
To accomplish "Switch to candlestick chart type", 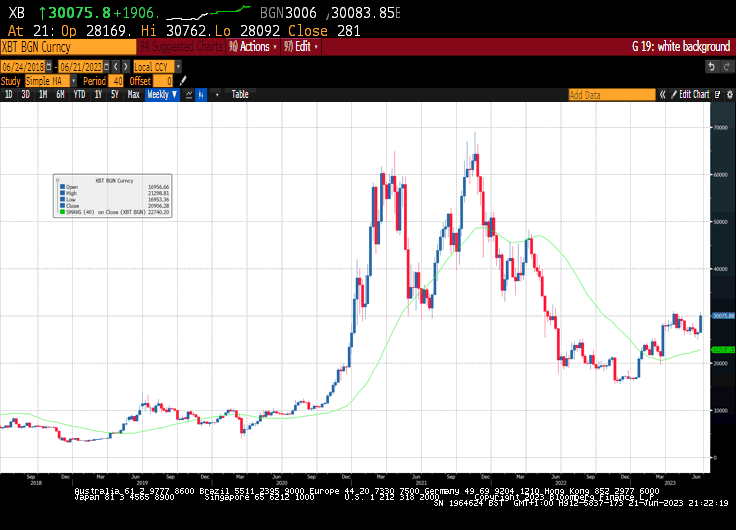I will pos(201,94).
